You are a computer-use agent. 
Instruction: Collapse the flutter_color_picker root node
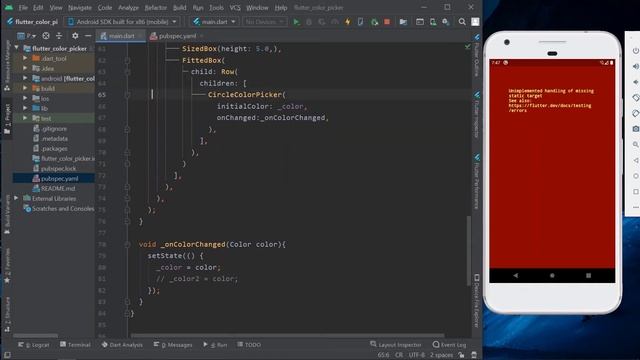click(x=16, y=48)
